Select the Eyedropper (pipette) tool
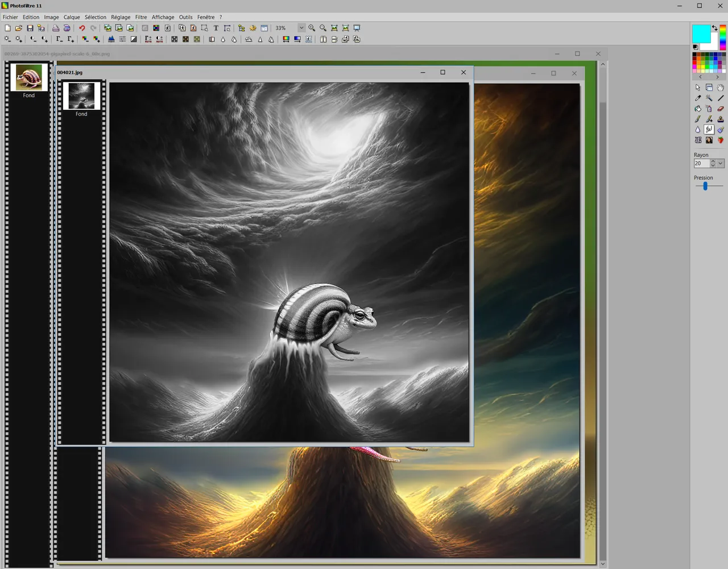Image resolution: width=728 pixels, height=569 pixels. click(x=698, y=98)
